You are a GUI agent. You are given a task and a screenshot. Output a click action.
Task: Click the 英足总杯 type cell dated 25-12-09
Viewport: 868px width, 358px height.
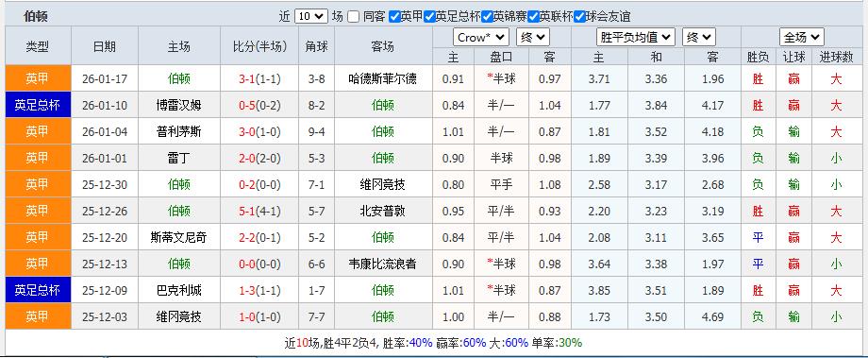38,290
